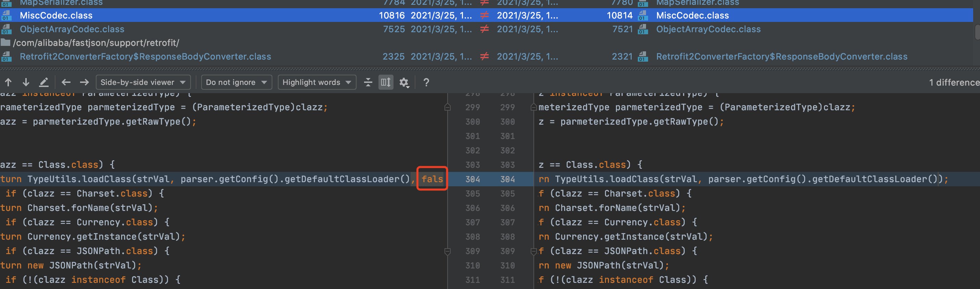Screen dimensions: 980x289
Task: Click the fold marker beside right line 309
Action: [533, 251]
